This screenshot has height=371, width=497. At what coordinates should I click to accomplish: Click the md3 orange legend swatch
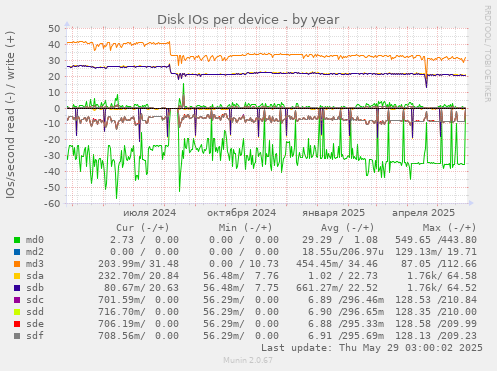(x=17, y=264)
